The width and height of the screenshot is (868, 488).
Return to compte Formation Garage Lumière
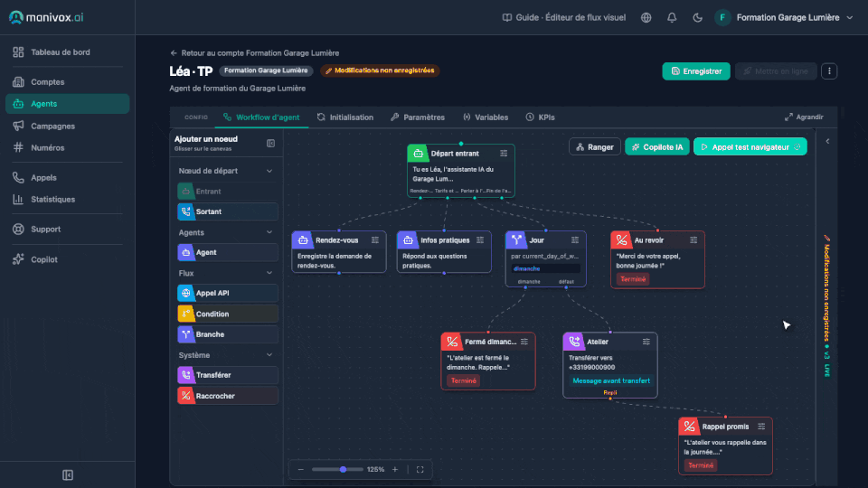pos(255,53)
